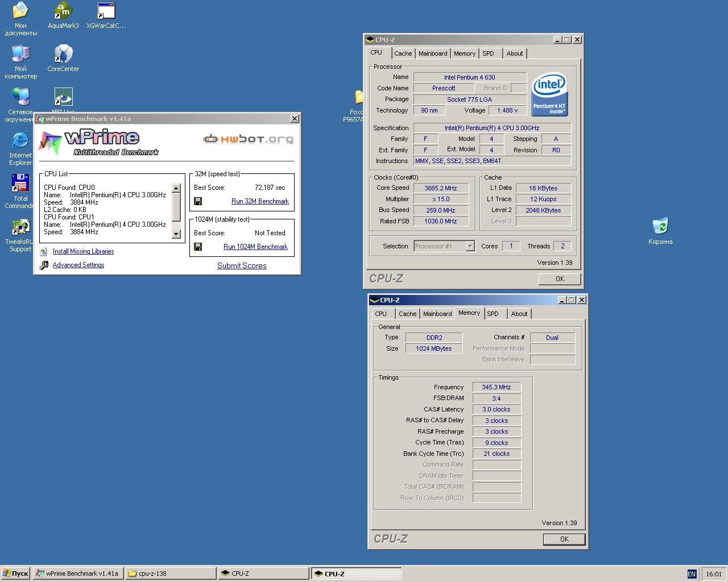The height and width of the screenshot is (582, 728).
Task: Open the Start (Пуск) menu
Action: (15, 573)
